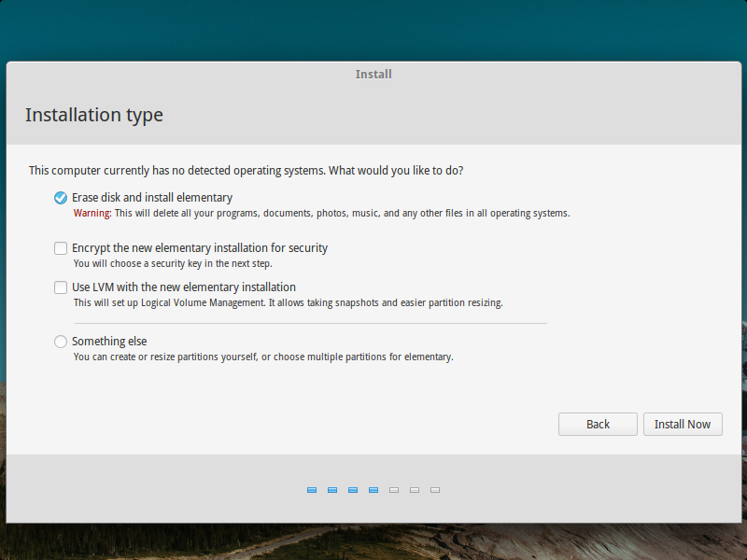Go back with the Back button
The height and width of the screenshot is (560, 747).
pyautogui.click(x=598, y=424)
